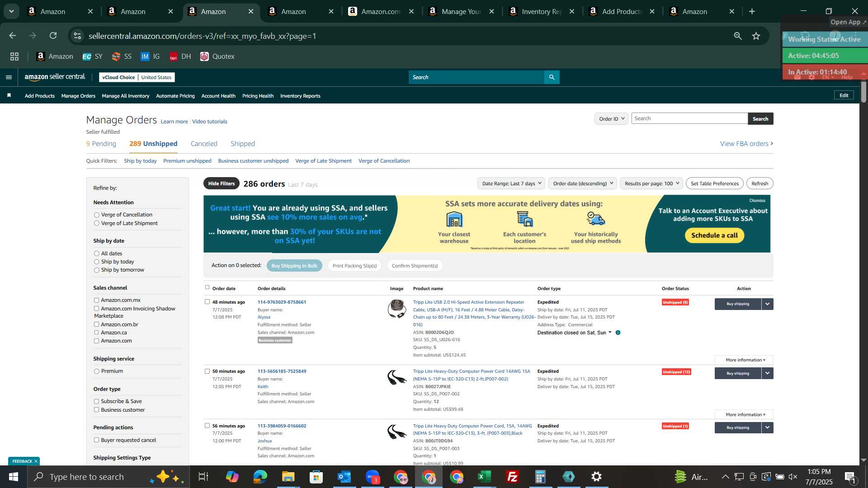This screenshot has height=488, width=868.
Task: Click Print Packing Slip(s) button
Action: pos(354,266)
